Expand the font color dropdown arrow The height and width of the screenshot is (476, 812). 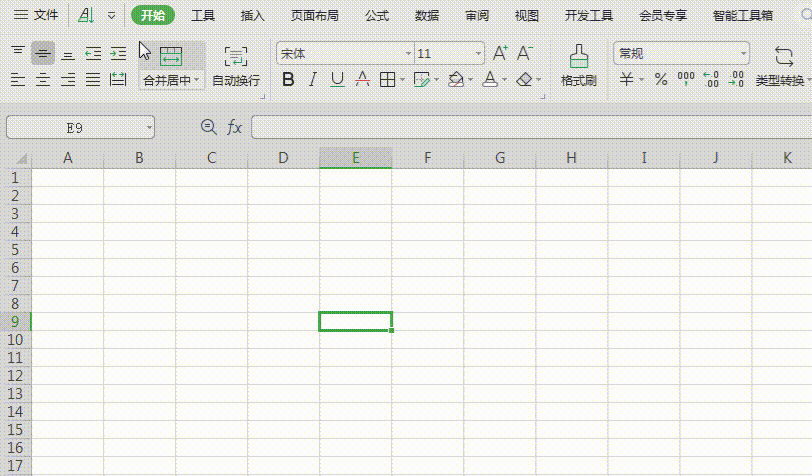click(504, 80)
